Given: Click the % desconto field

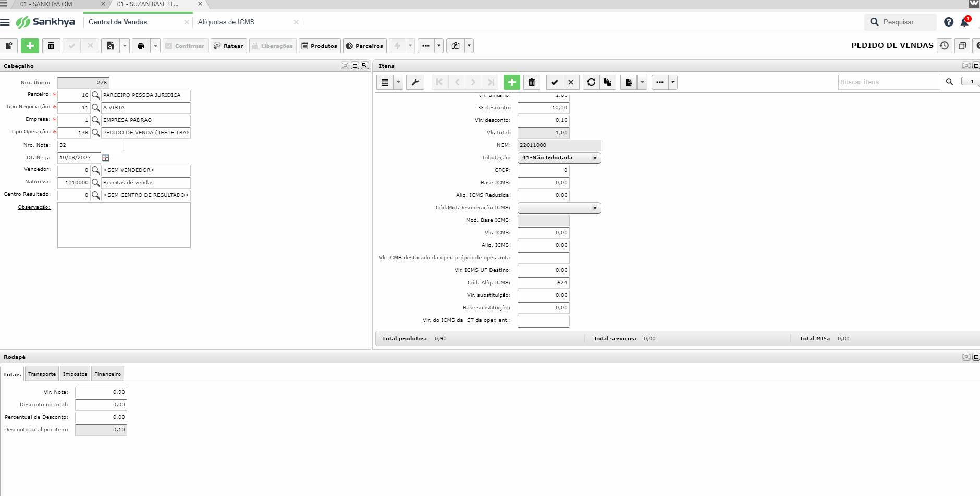Looking at the screenshot, I should tap(543, 108).
